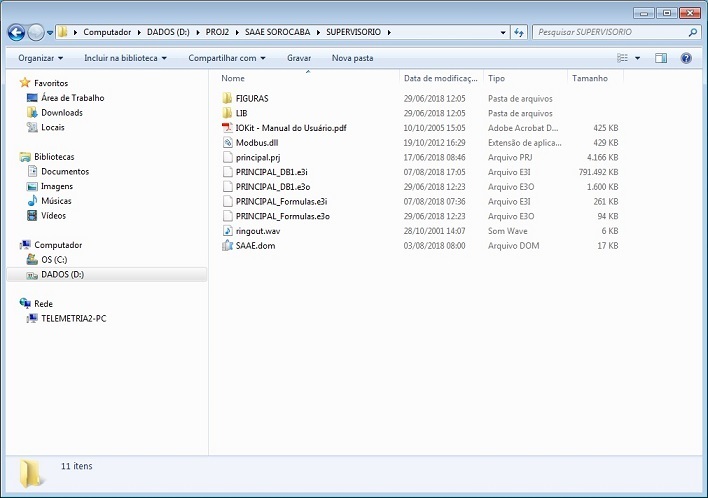This screenshot has height=498, width=708.
Task: Click the change view icon
Action: pyautogui.click(x=622, y=58)
